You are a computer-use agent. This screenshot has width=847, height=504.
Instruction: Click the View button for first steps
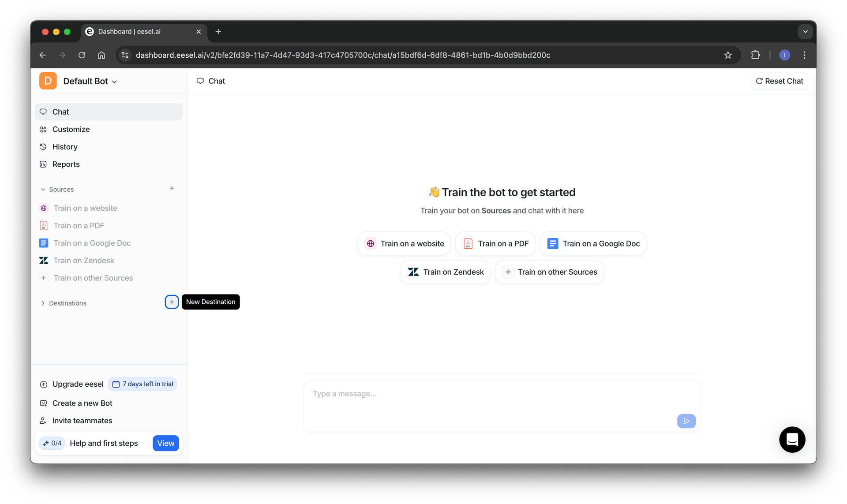[x=166, y=443]
